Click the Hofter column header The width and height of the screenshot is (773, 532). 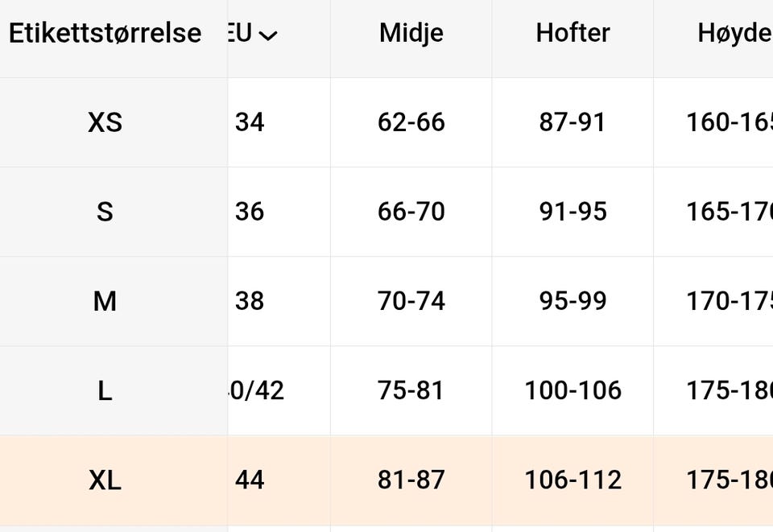click(x=573, y=33)
